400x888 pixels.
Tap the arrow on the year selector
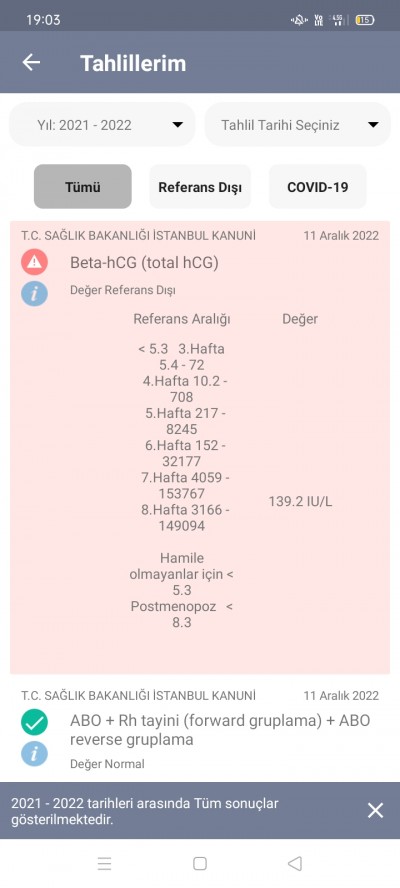coord(177,125)
